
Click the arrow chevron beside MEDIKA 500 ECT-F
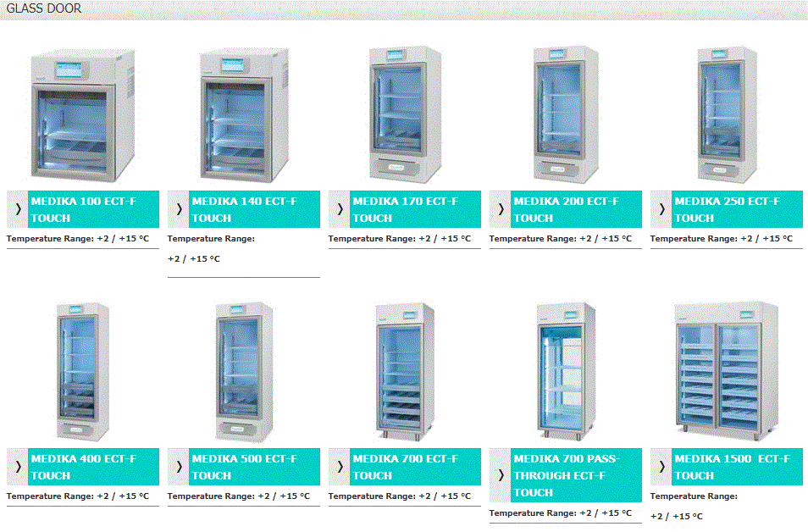[x=179, y=467]
